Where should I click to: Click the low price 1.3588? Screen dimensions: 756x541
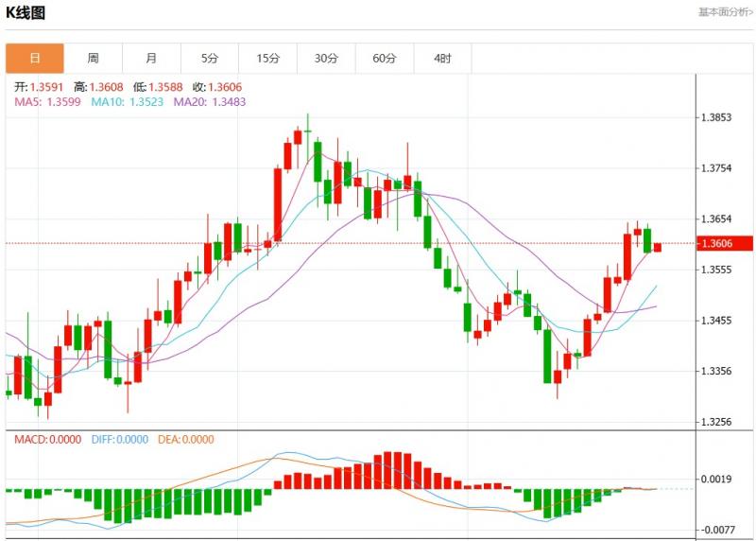[166, 87]
